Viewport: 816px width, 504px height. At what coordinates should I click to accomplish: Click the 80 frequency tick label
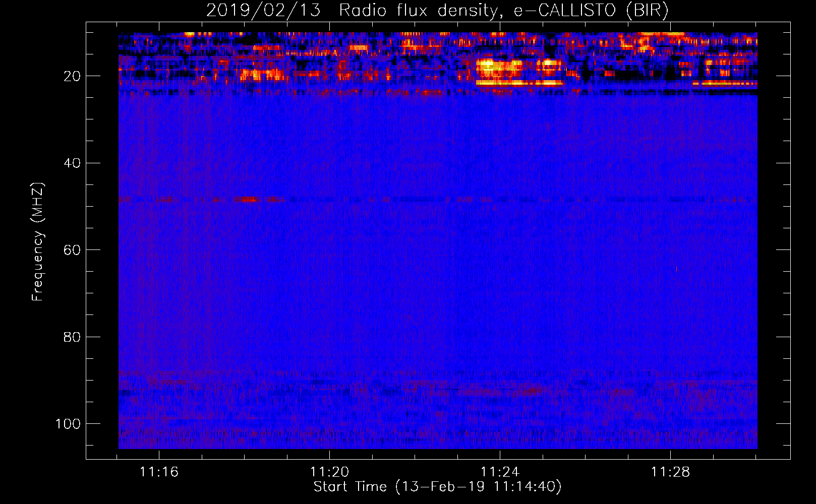click(72, 337)
